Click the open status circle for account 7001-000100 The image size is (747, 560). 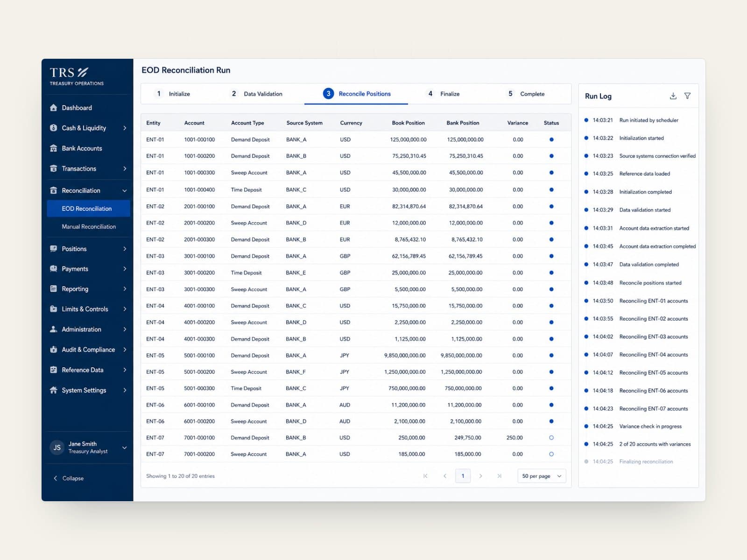pos(551,438)
